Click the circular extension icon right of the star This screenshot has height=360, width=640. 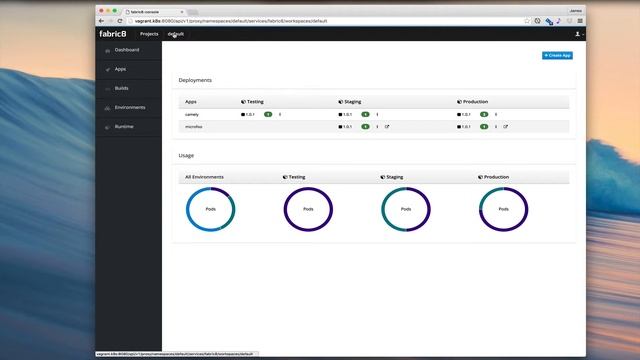point(538,21)
